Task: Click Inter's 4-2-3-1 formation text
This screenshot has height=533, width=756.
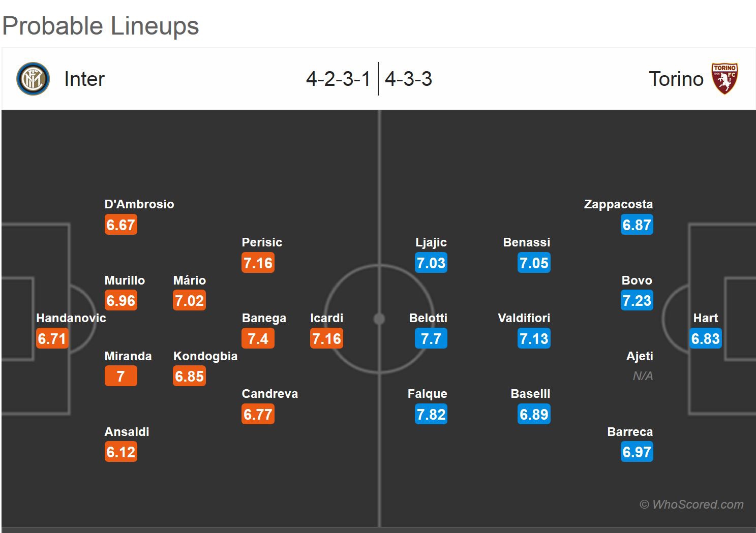Action: pos(338,79)
